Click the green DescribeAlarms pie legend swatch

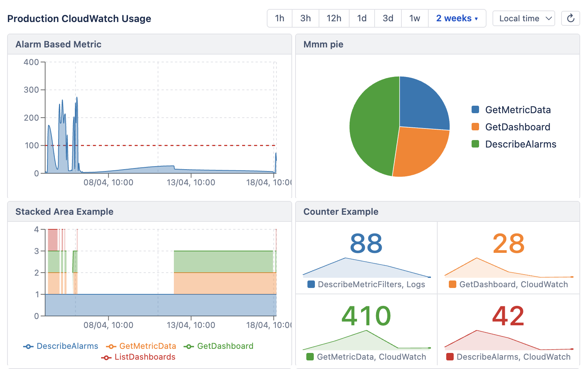pyautogui.click(x=475, y=144)
